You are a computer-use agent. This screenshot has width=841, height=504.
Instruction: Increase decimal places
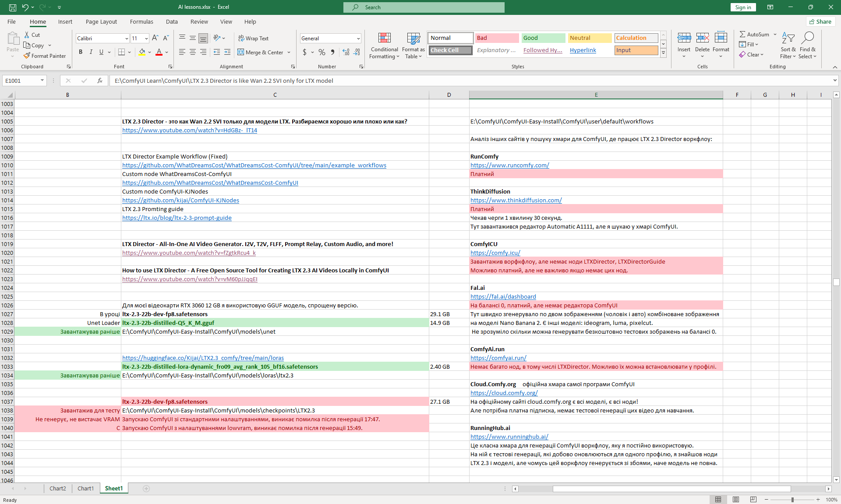[346, 52]
